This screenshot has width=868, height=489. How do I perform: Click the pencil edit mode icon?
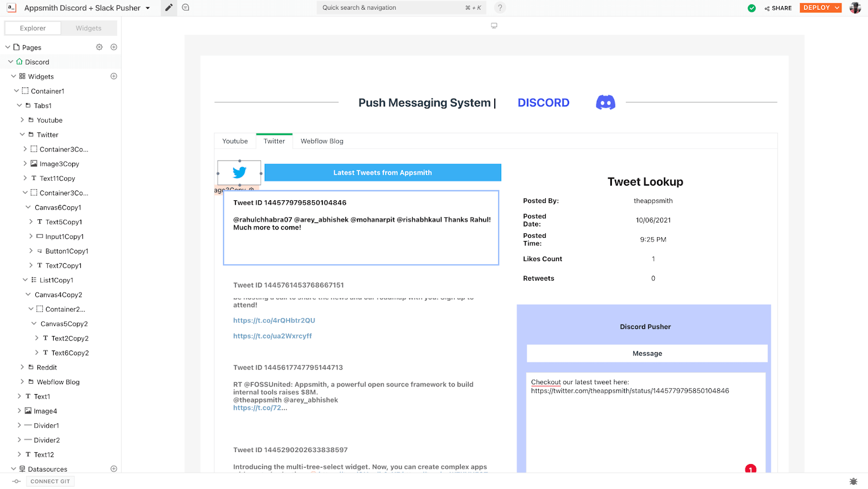point(169,8)
